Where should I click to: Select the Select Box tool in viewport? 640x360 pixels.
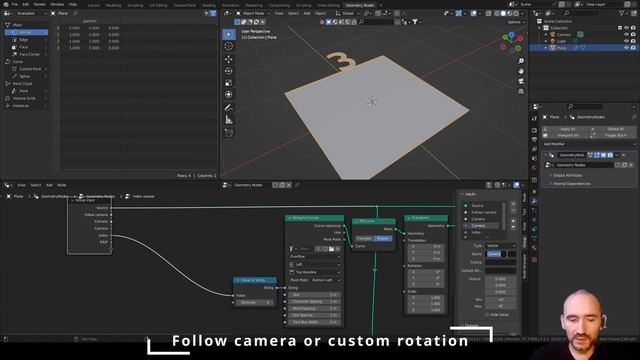[229, 34]
